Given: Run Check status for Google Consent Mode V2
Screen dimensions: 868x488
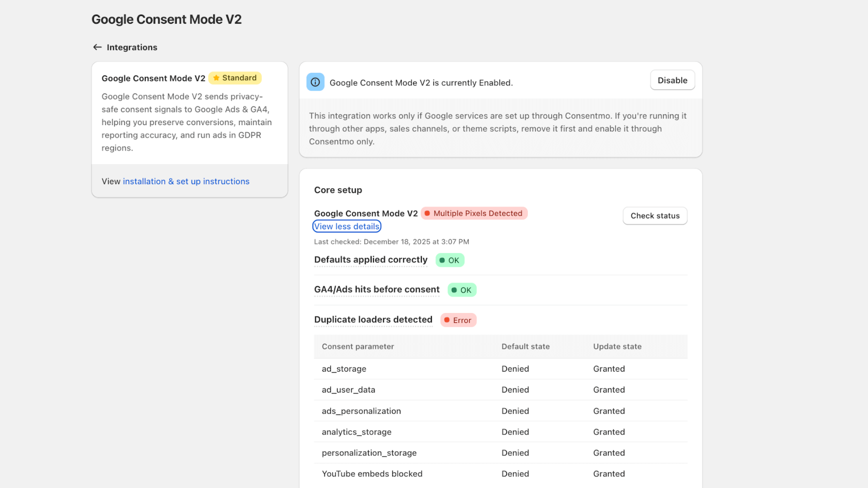Looking at the screenshot, I should point(655,216).
